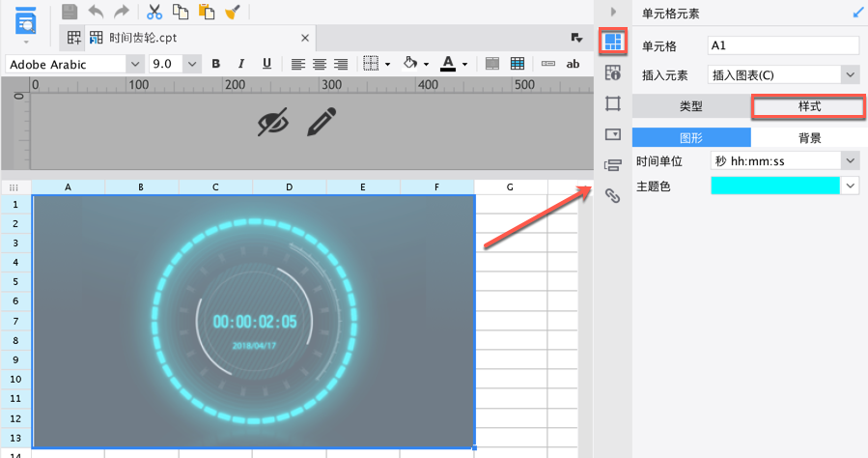Click the insert widget icon
The image size is (868, 458).
tap(548, 64)
